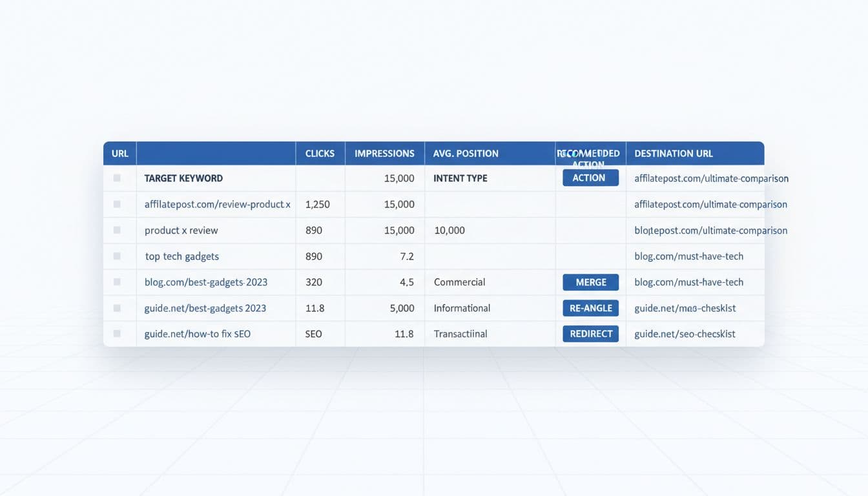Screen dimensions: 868x496
Task: Click the IMPRESSIONS column header
Action: (x=384, y=153)
